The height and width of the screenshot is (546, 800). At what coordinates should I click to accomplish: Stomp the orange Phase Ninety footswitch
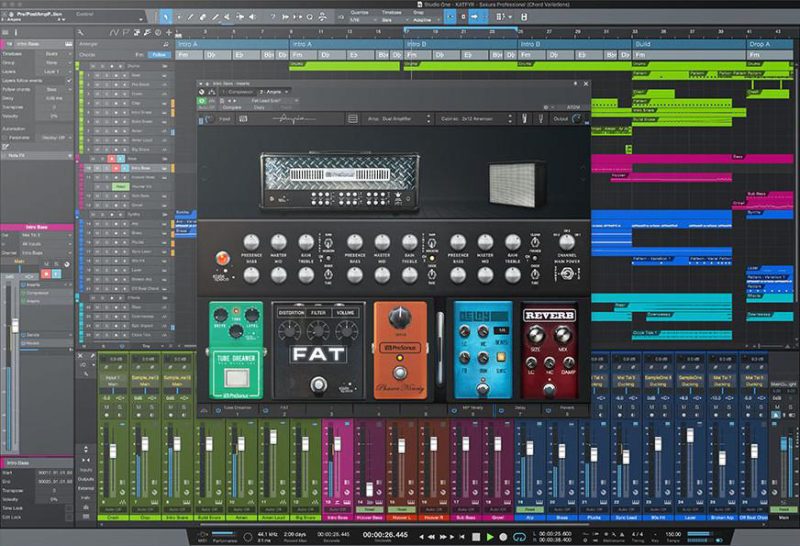(x=400, y=373)
